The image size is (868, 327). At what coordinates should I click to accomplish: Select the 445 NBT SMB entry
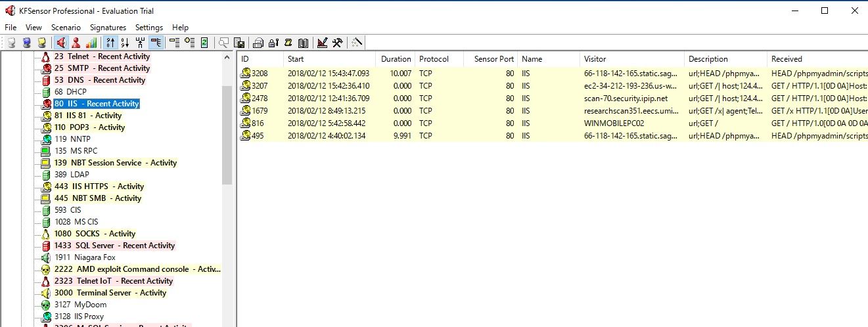(x=98, y=198)
